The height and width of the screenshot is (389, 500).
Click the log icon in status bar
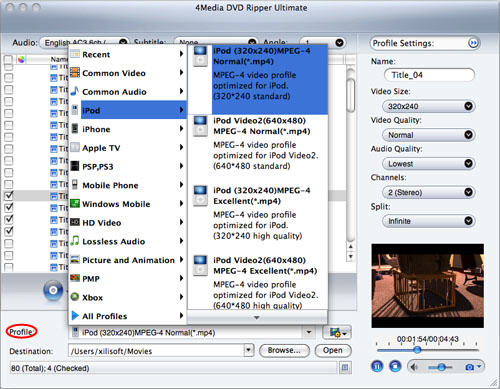point(345,368)
